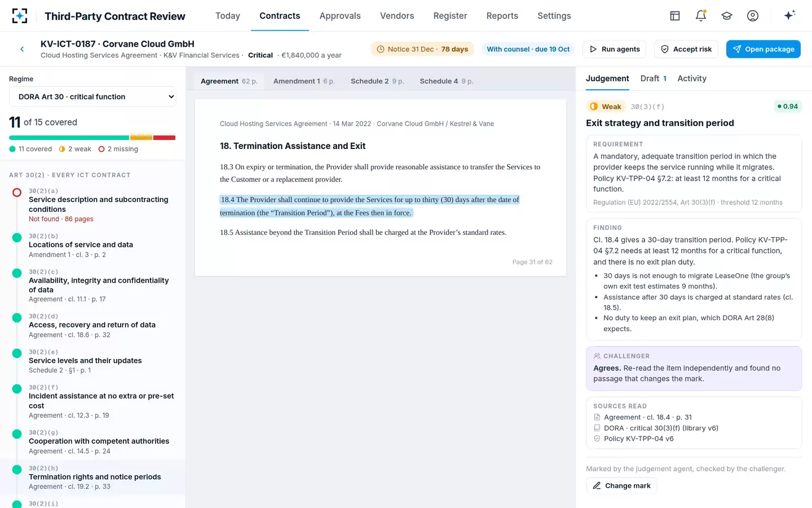Click the Accept risk button
Image resolution: width=812 pixels, height=508 pixels.
tap(686, 49)
